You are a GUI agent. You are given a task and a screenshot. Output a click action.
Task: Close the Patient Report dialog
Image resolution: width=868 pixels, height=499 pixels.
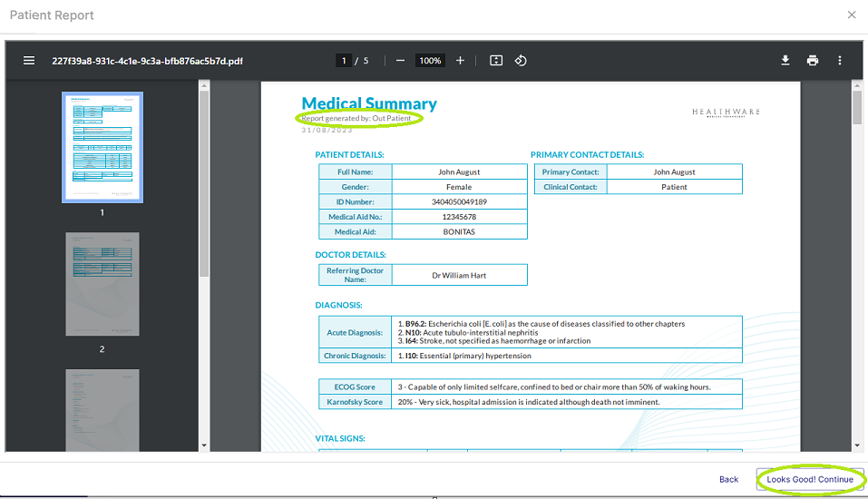coord(851,15)
